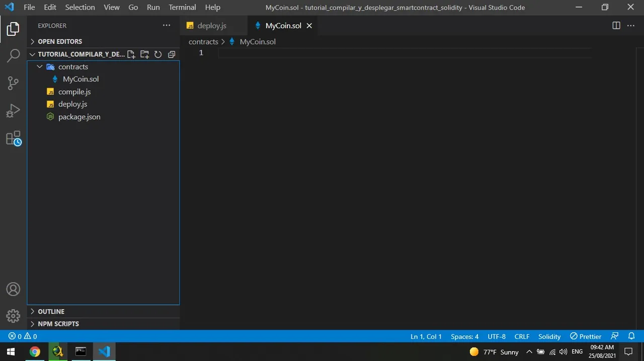Screen dimensions: 644x361
Task: Click the contracts breadcrumb segment
Action: [203, 42]
